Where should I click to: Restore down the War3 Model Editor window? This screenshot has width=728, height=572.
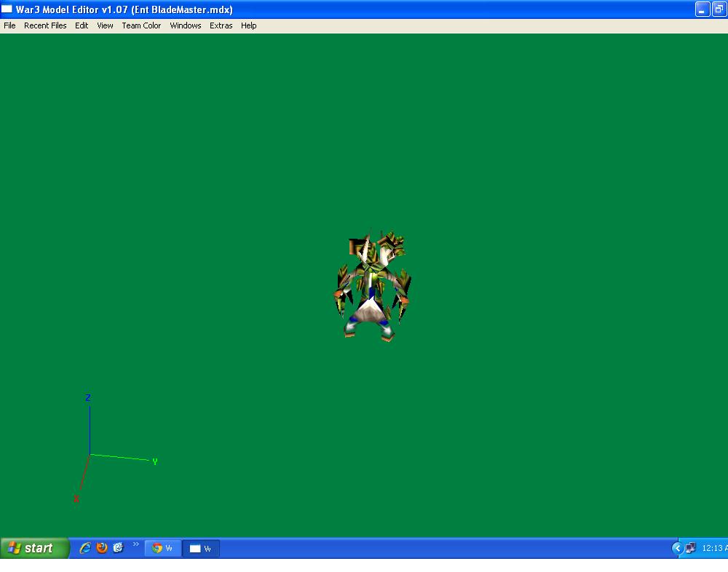(719, 9)
